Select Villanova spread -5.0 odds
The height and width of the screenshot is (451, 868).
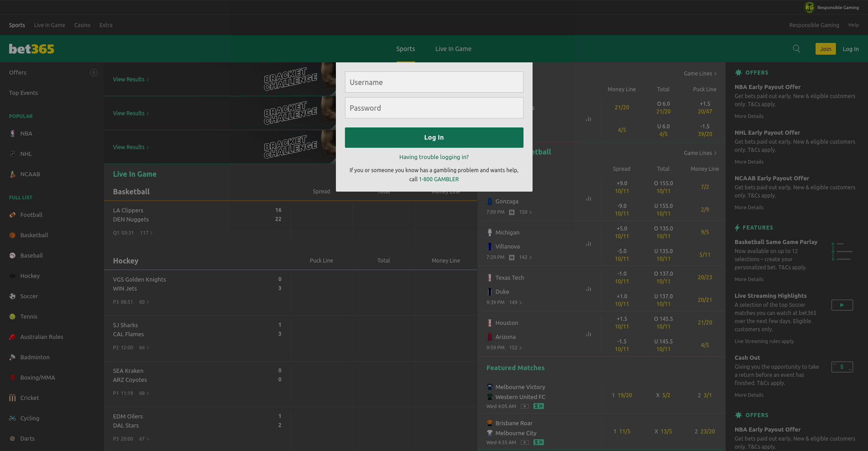[622, 255]
